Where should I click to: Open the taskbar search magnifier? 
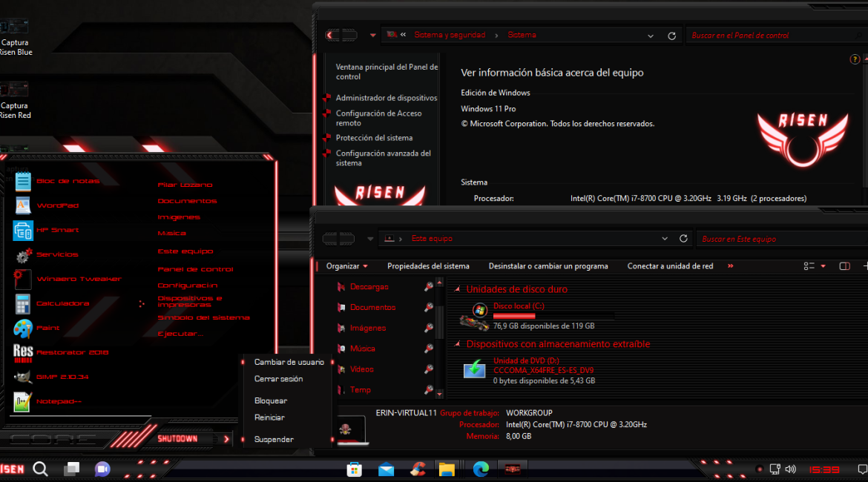tap(41, 469)
